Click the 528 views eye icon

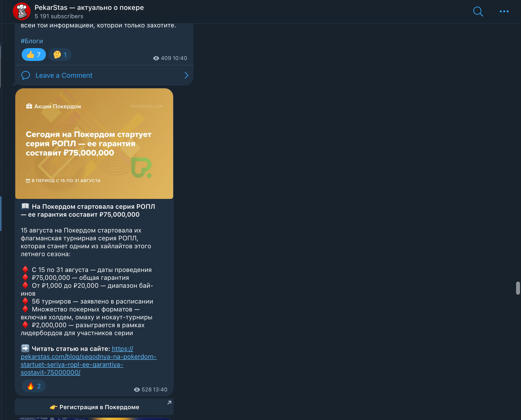click(137, 390)
